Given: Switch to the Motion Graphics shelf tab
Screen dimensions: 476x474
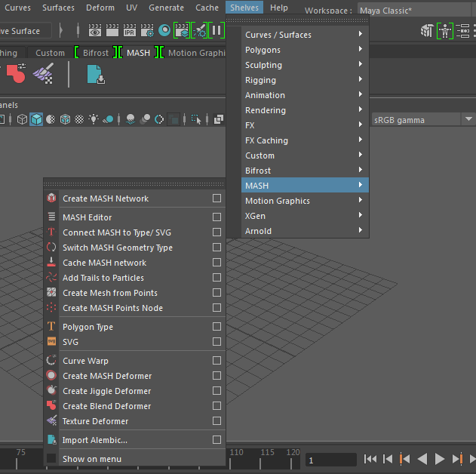Looking at the screenshot, I should pyautogui.click(x=197, y=53).
